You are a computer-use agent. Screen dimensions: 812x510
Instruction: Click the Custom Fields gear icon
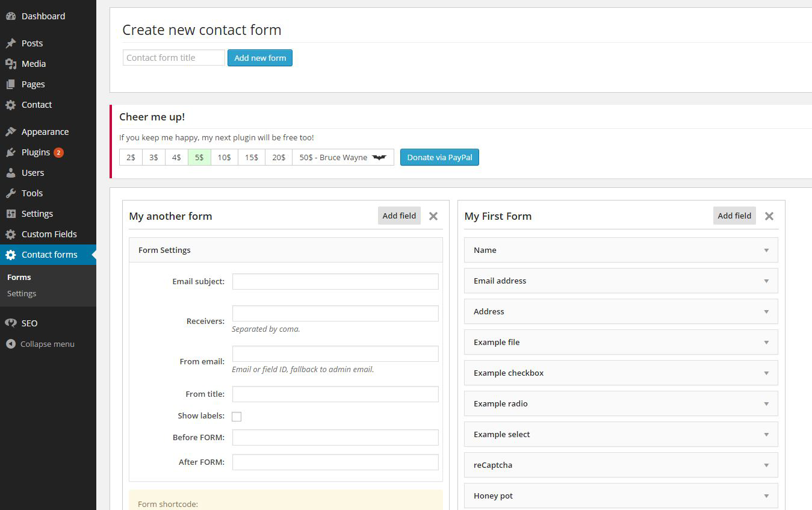[10, 234]
